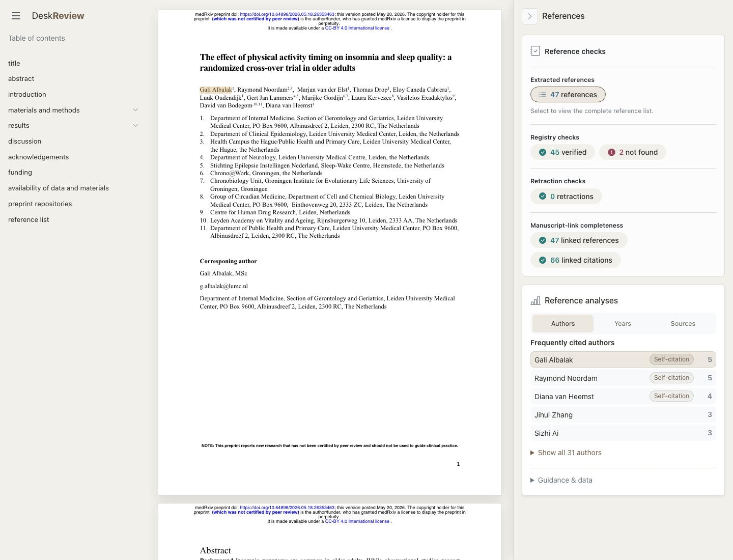This screenshot has height=560, width=733.
Task: View the 47 linked references
Action: 579,240
